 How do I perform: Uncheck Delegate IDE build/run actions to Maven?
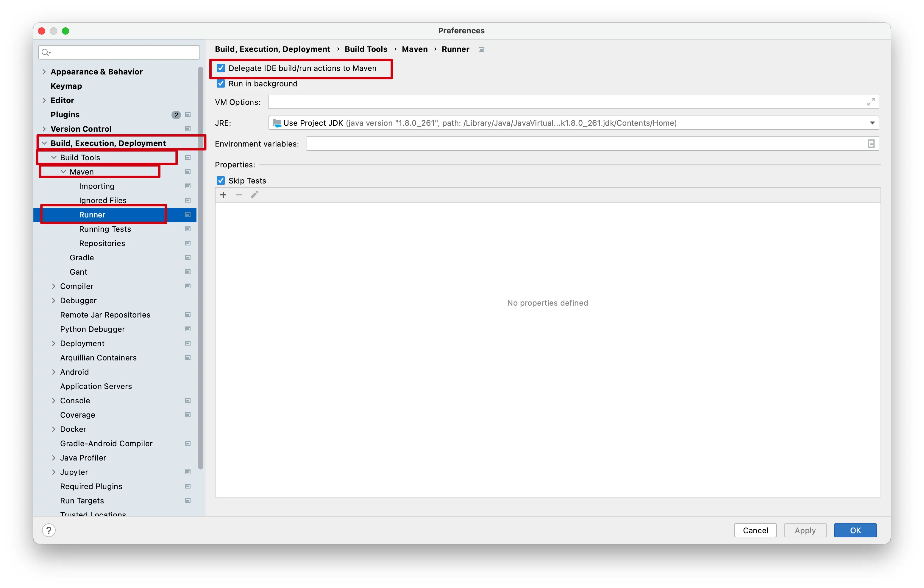coord(221,69)
